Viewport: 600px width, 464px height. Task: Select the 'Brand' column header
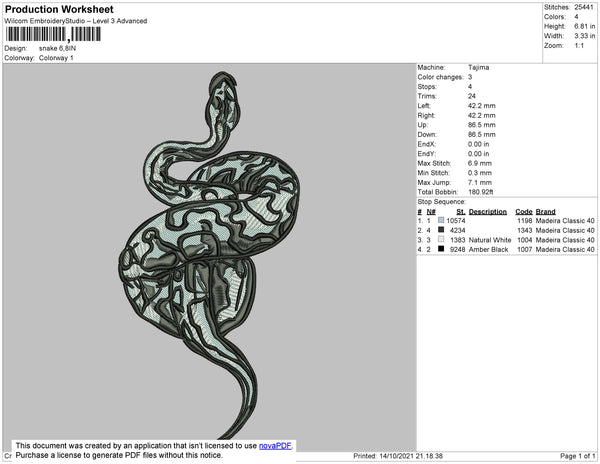(546, 212)
